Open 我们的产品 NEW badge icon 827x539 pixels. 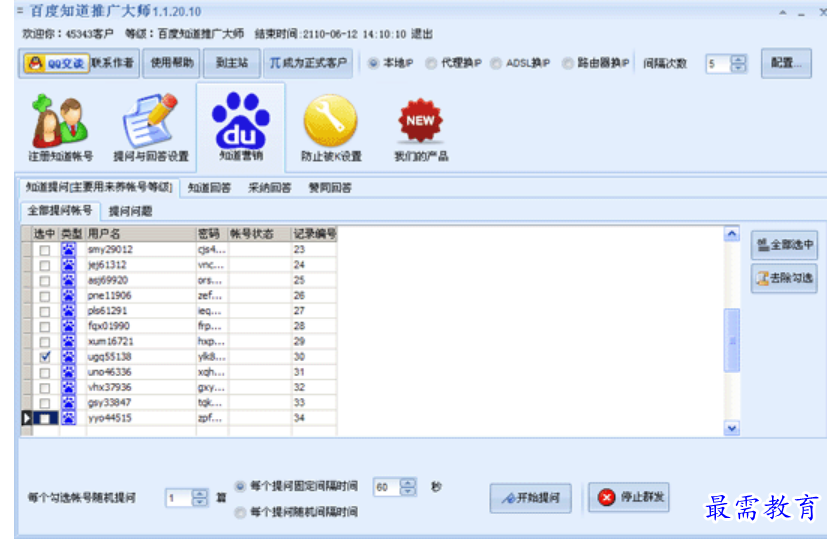[x=420, y=129]
